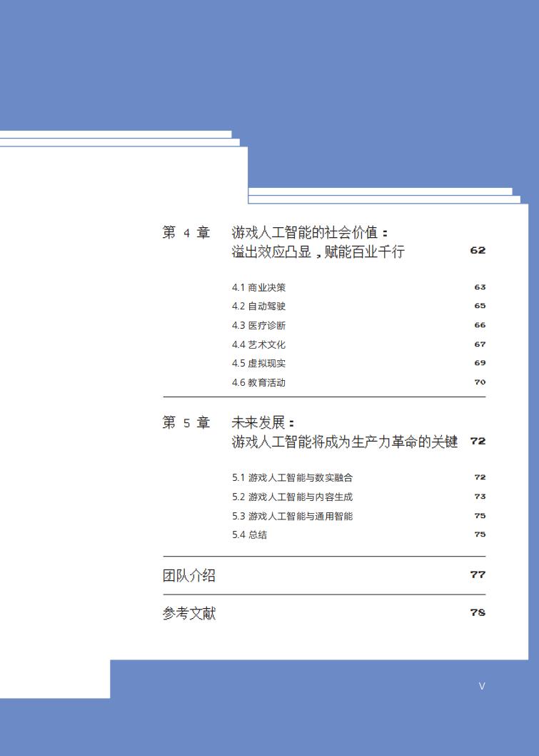Open the '参考文献' entry
This screenshot has width=539, height=756.
click(188, 613)
